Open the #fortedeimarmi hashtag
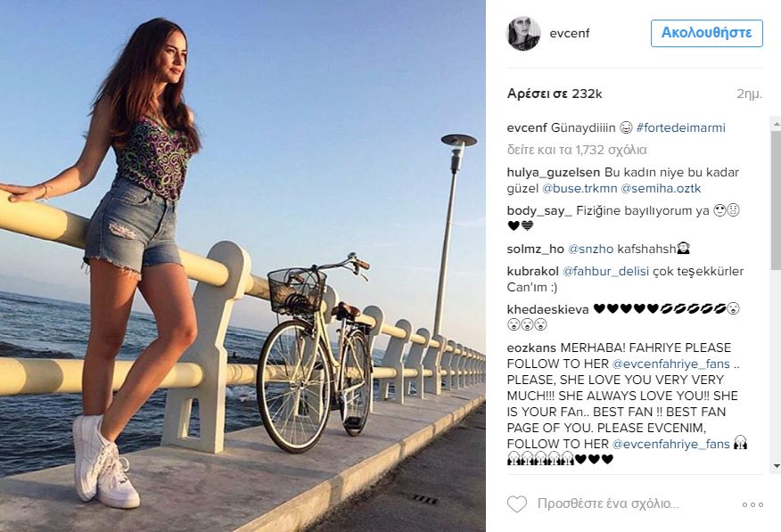This screenshot has width=781, height=532. 680,128
